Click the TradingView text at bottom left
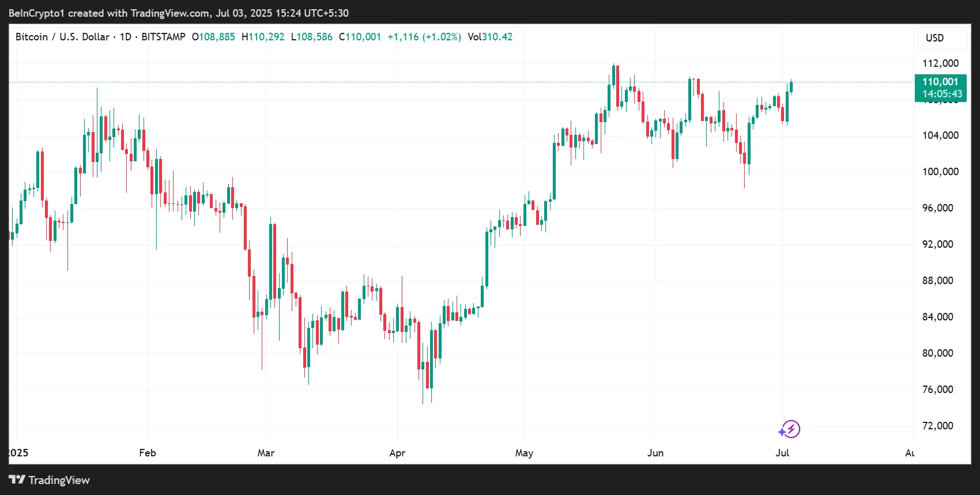This screenshot has height=495, width=980. pyautogui.click(x=59, y=480)
